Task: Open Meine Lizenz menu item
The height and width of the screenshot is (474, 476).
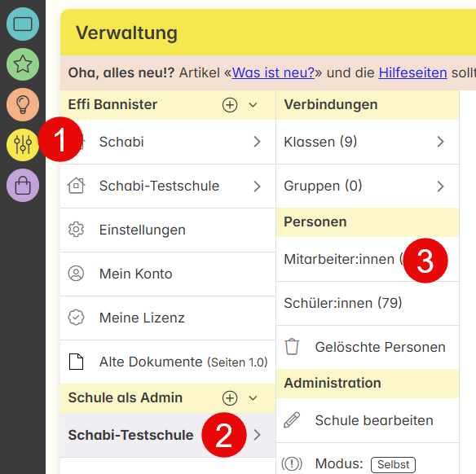Action: pos(168,318)
